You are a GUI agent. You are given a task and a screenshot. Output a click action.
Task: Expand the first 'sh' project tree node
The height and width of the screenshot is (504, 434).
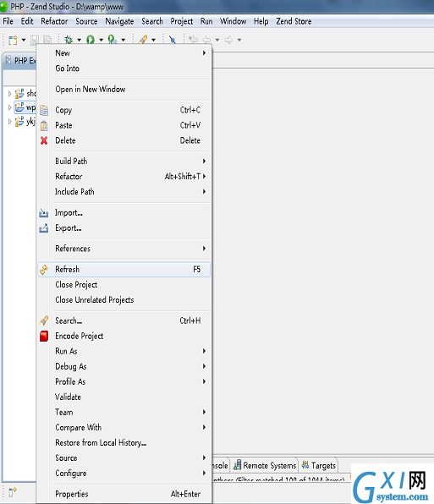9,94
